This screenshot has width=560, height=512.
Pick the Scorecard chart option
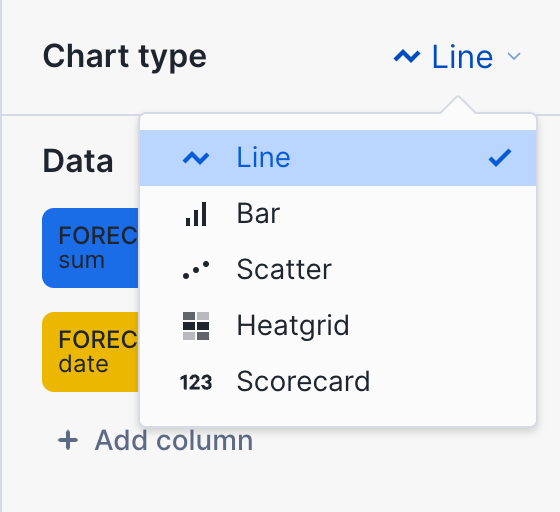pos(338,382)
